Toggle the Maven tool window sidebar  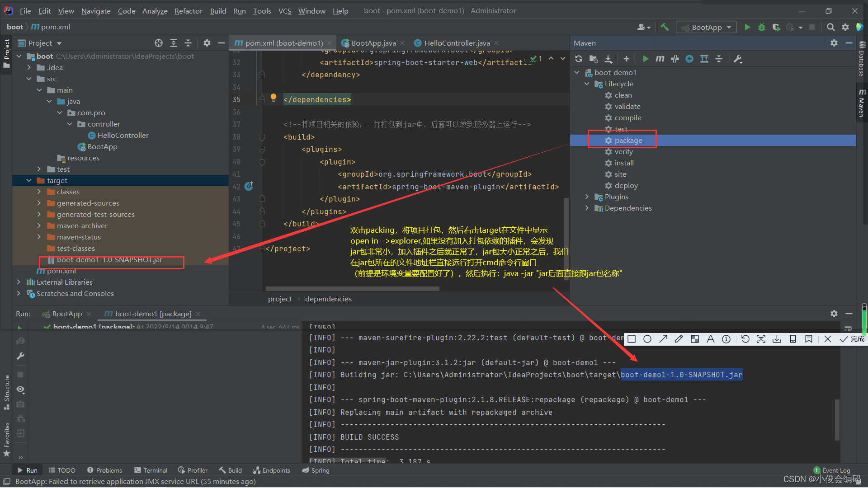pyautogui.click(x=863, y=102)
